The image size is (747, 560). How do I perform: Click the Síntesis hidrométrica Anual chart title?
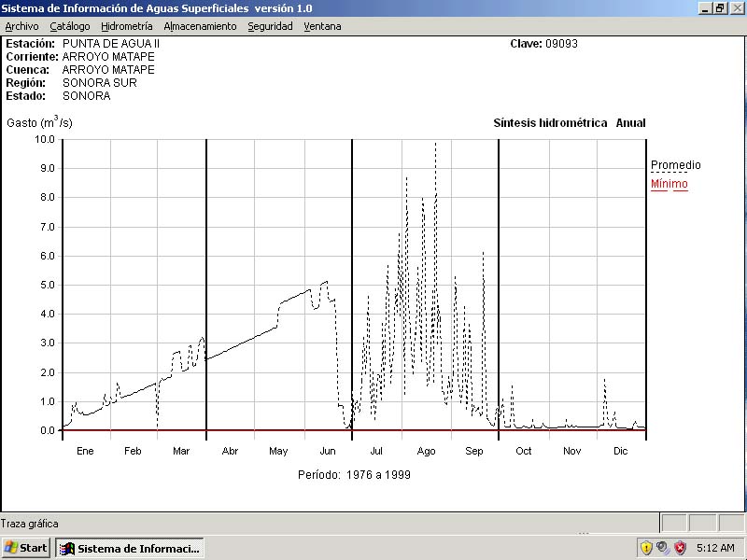(569, 123)
